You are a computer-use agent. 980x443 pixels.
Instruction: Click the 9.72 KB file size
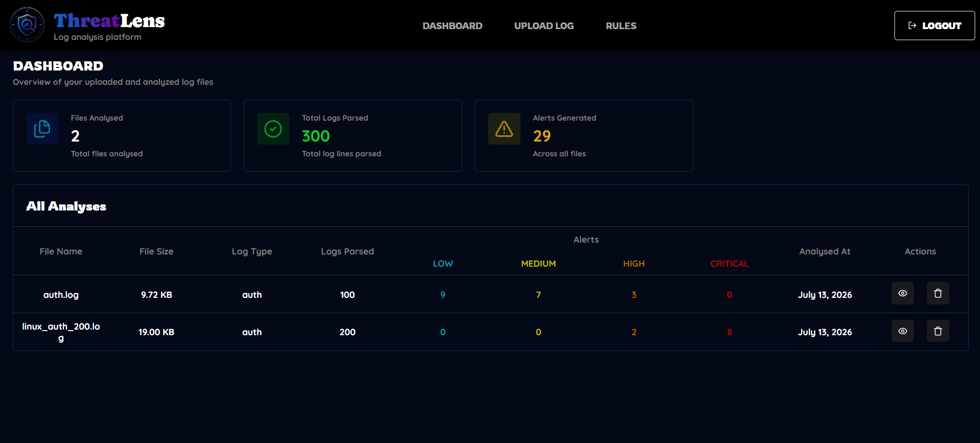(x=156, y=295)
